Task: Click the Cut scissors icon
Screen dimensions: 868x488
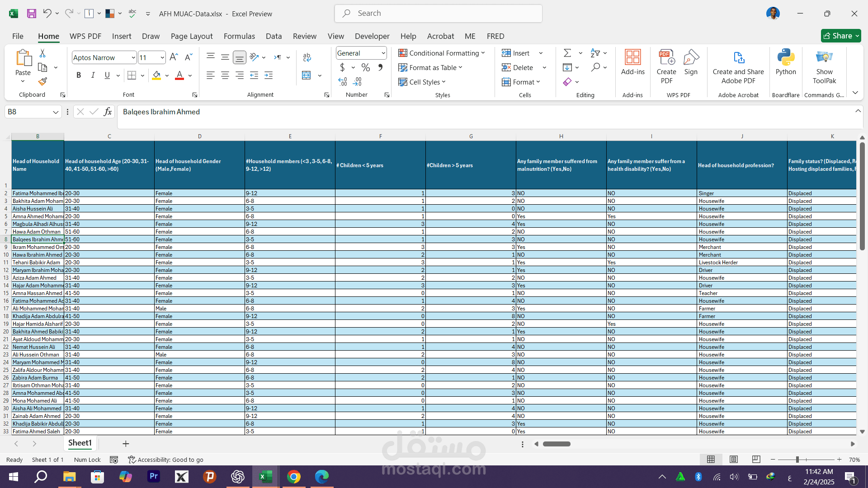Action: pyautogui.click(x=42, y=53)
